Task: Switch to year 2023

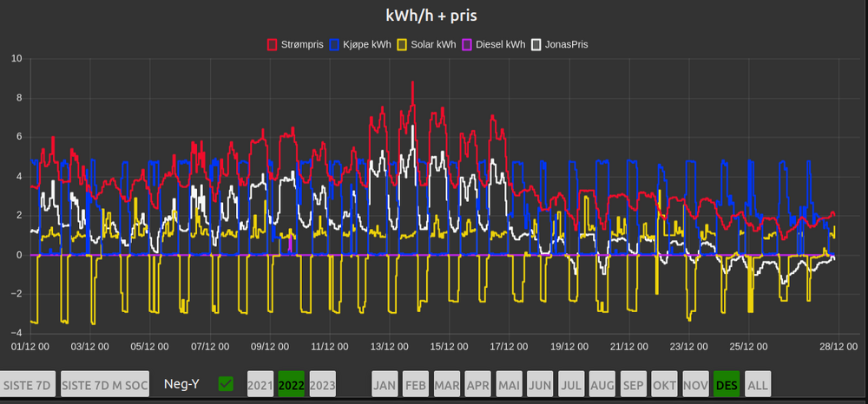Action: click(x=322, y=384)
